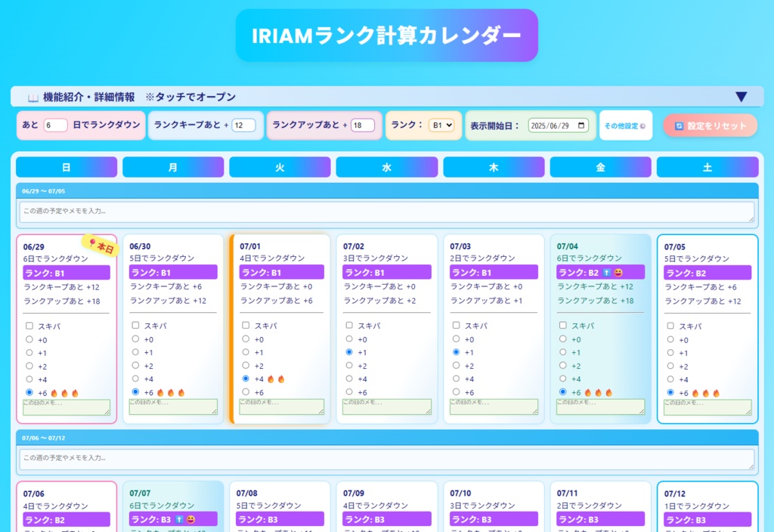Click the ランク: B1 bar on 07/02

(x=387, y=272)
